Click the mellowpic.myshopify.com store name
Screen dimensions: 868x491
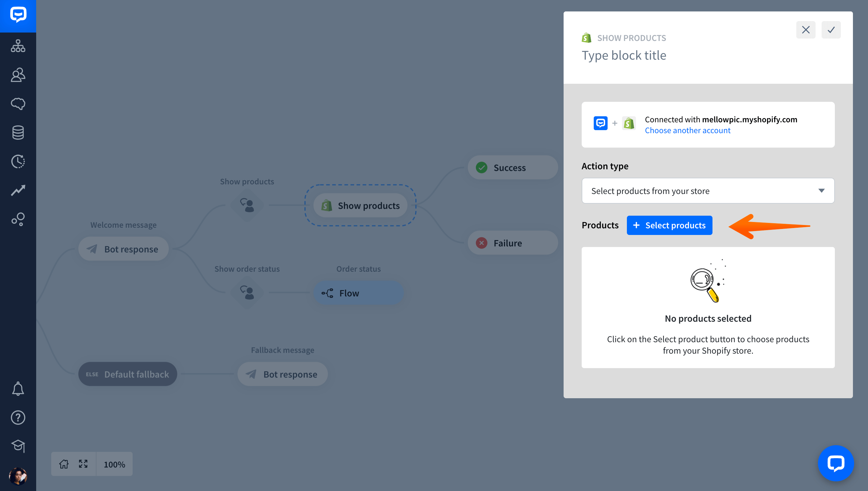click(749, 119)
